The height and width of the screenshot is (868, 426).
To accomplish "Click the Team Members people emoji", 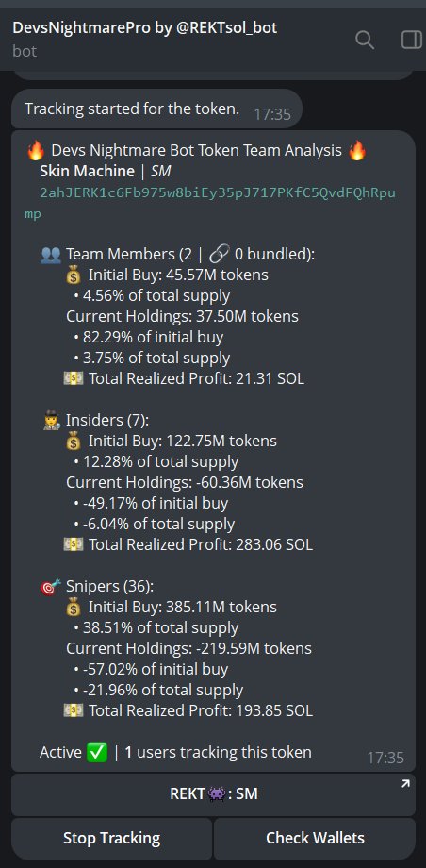I will tap(51, 255).
